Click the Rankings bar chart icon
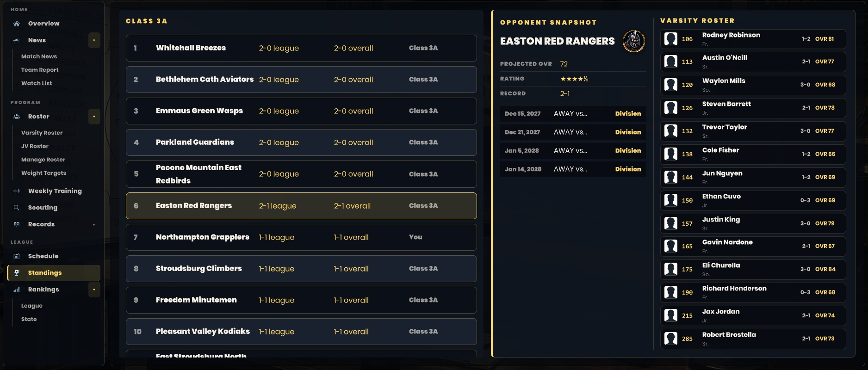 pyautogui.click(x=17, y=290)
